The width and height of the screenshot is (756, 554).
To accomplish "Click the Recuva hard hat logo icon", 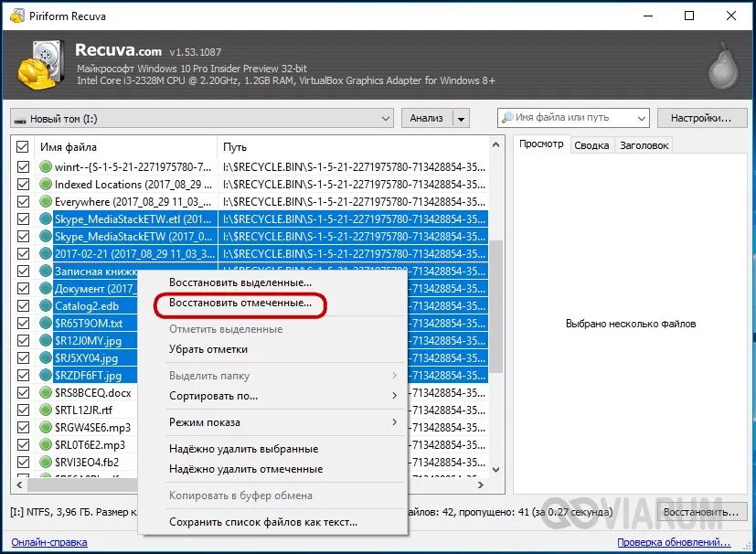I will click(x=40, y=65).
